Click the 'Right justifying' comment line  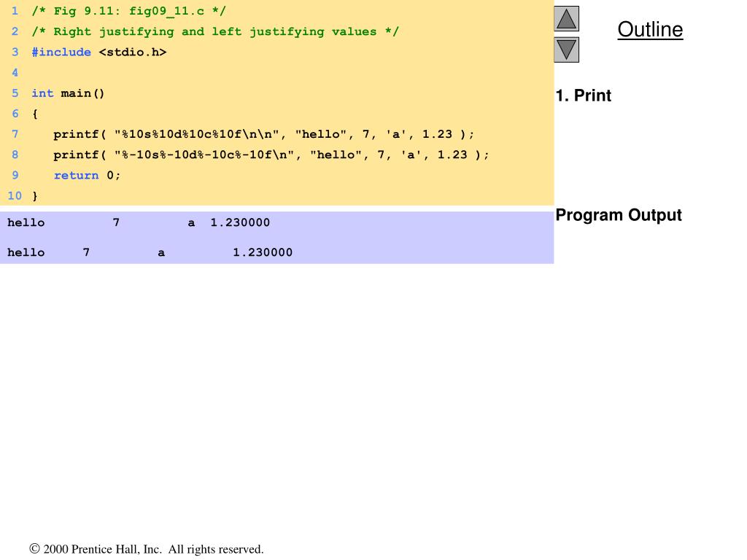tap(215, 32)
